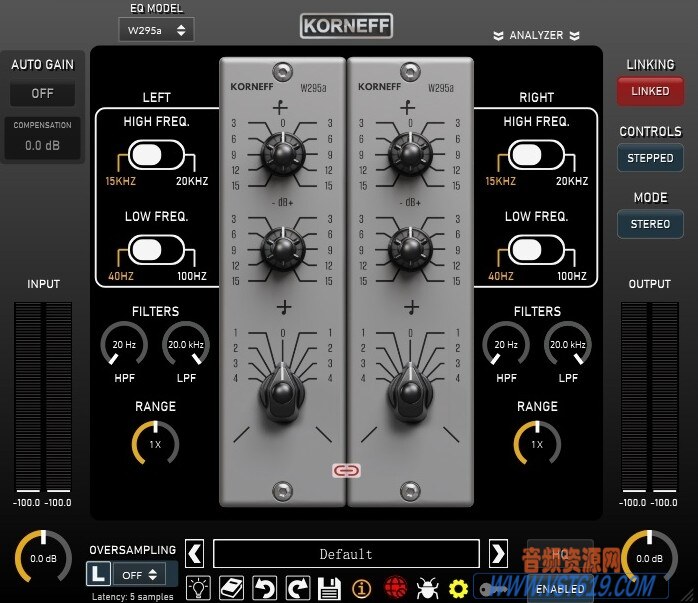
Task: Click the right module's low frequency gain knob
Action: pyautogui.click(x=410, y=249)
